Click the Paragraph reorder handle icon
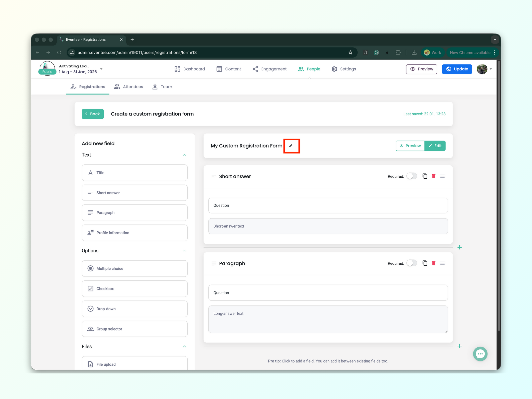Viewport: 532px width, 399px height. click(x=442, y=263)
